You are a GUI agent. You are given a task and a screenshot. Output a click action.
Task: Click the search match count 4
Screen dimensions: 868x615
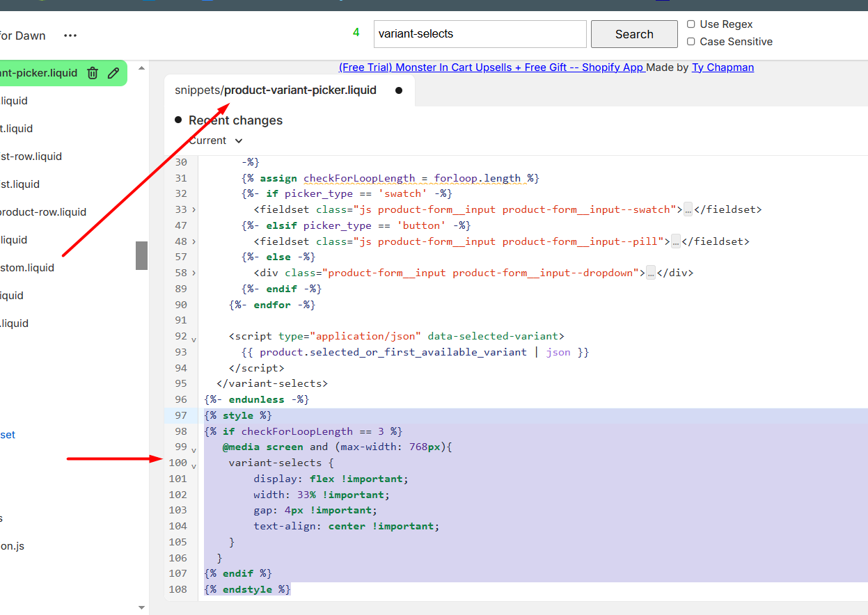pyautogui.click(x=356, y=33)
